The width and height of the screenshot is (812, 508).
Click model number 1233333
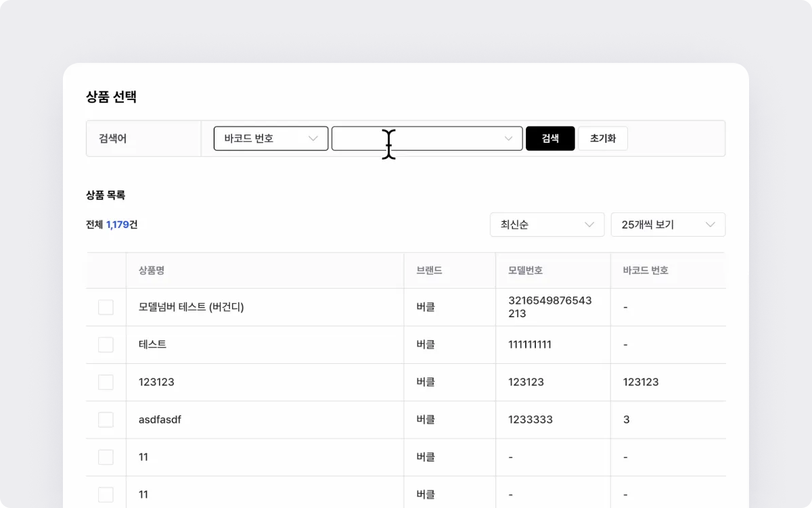(x=531, y=420)
